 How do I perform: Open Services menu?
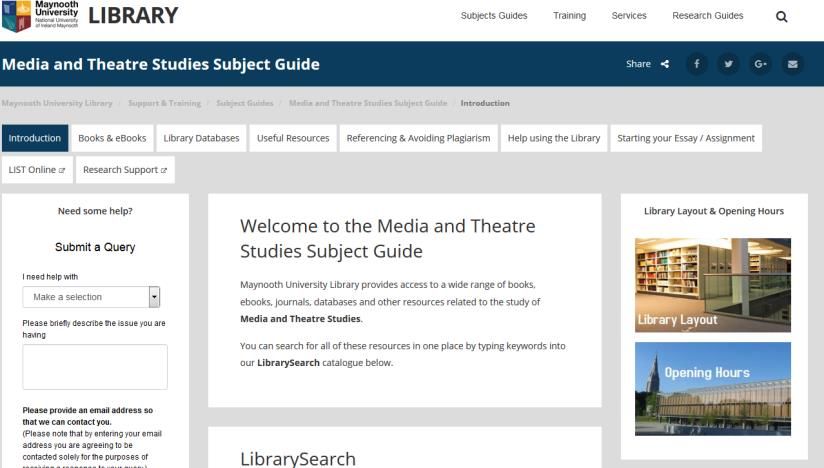click(629, 16)
